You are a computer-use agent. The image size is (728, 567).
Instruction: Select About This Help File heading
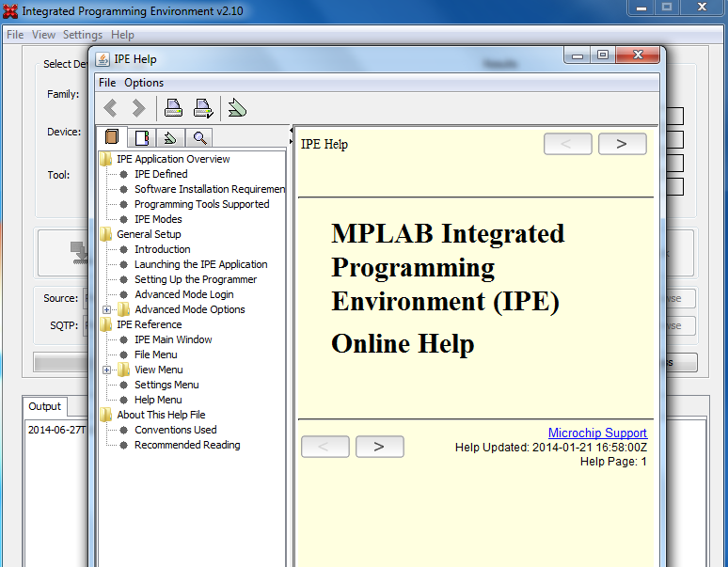(161, 415)
